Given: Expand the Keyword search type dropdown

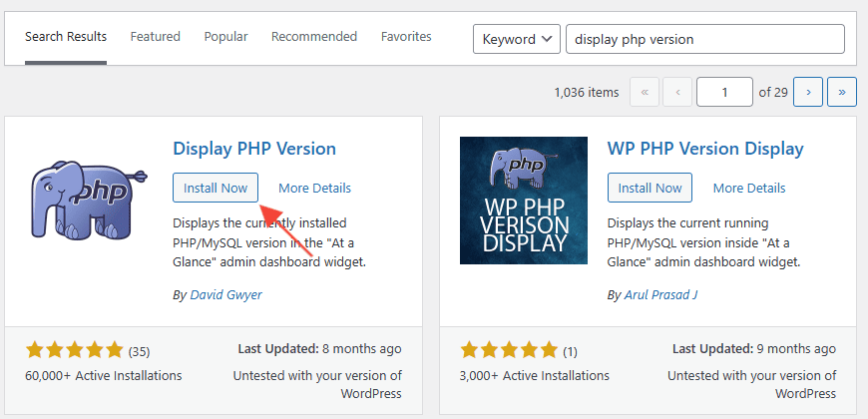Looking at the screenshot, I should click(x=517, y=39).
